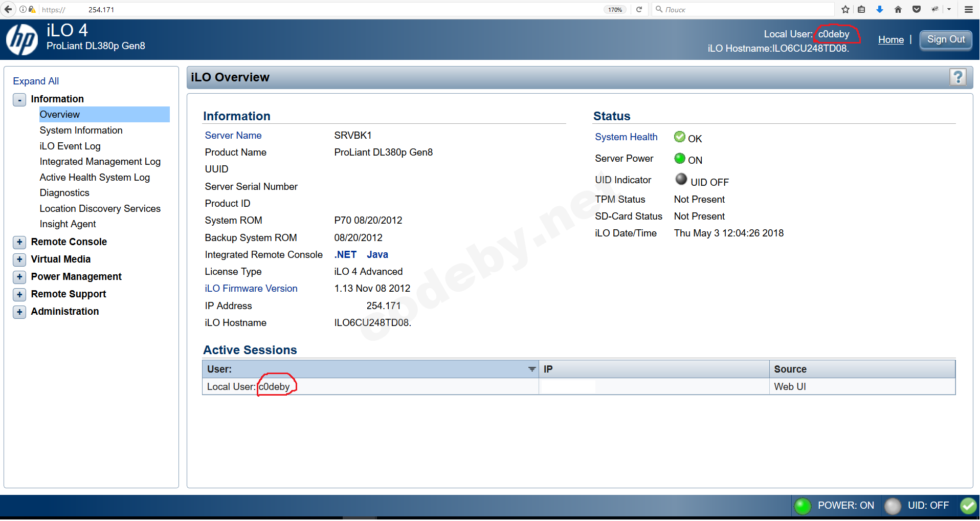This screenshot has height=521, width=980.
Task: Click the UID Indicator gray circle icon
Action: [681, 179]
